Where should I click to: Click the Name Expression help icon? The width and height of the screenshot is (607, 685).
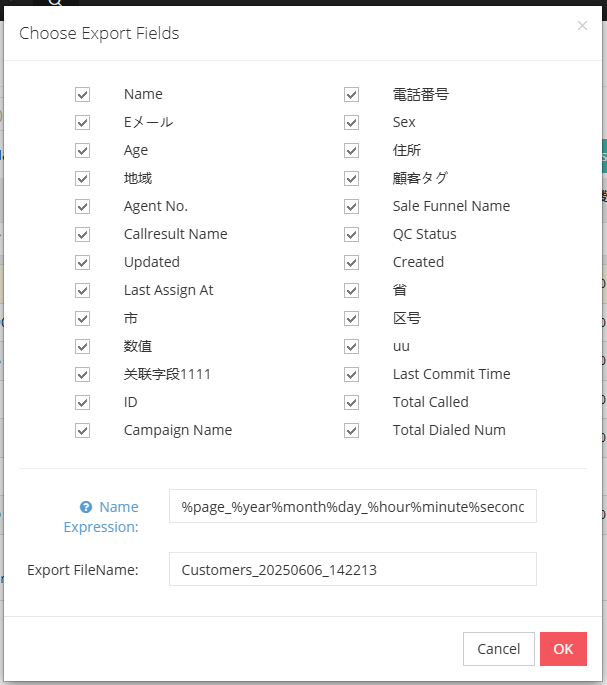tap(86, 507)
